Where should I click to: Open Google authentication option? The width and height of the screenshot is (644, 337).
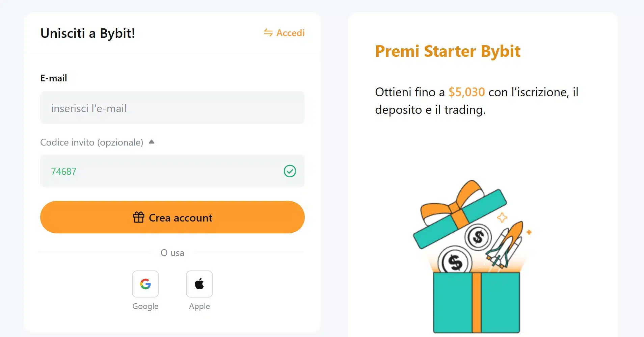point(145,284)
